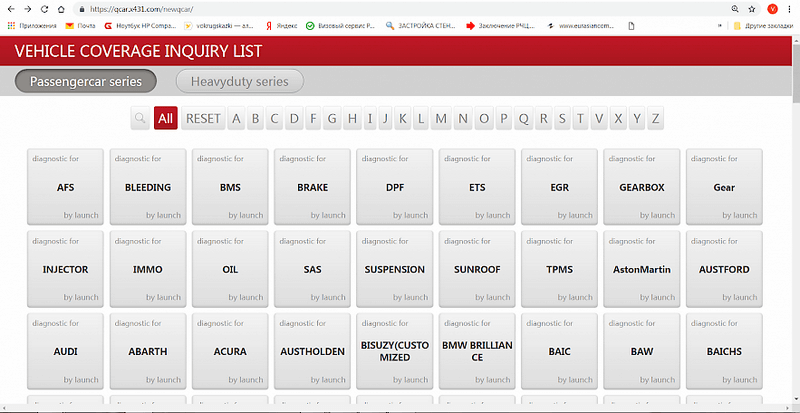The image size is (800, 413).
Task: Bookmark this page with star icon
Action: [752, 9]
